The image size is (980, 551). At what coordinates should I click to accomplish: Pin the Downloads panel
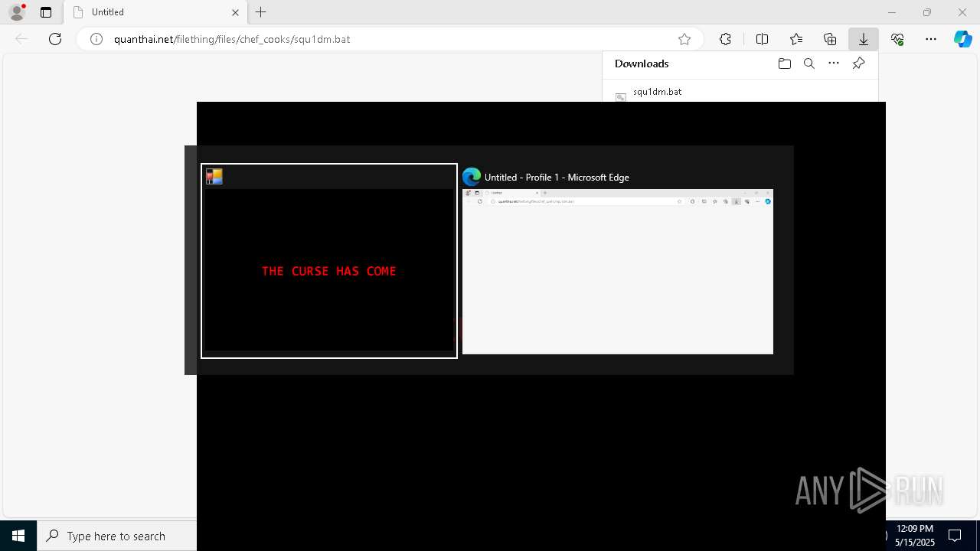coord(859,64)
